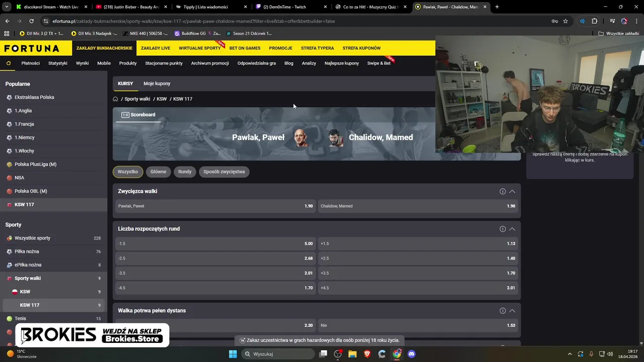Select the Sposób zwycięstwa filter chip

coord(224,171)
